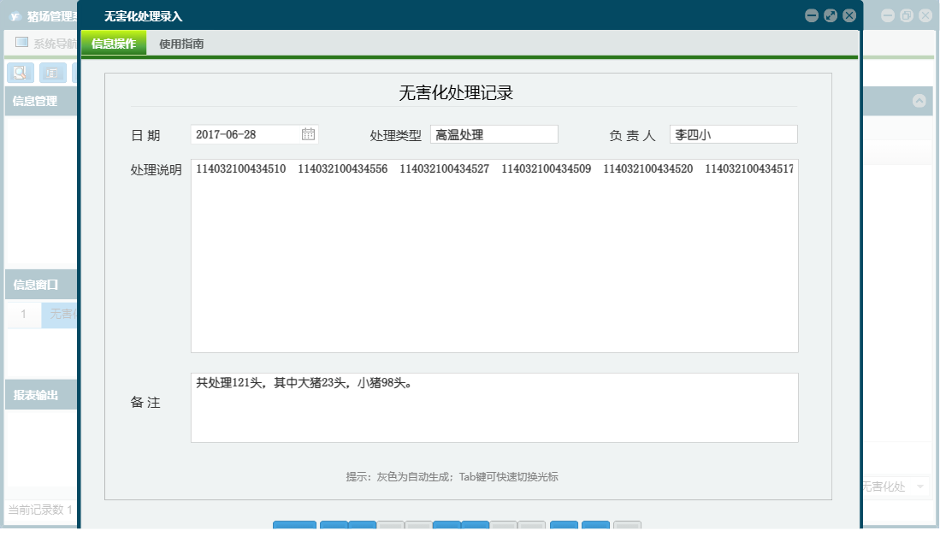This screenshot has width=940, height=560.
Task: Click the first blue button at the bottom
Action: [x=294, y=528]
